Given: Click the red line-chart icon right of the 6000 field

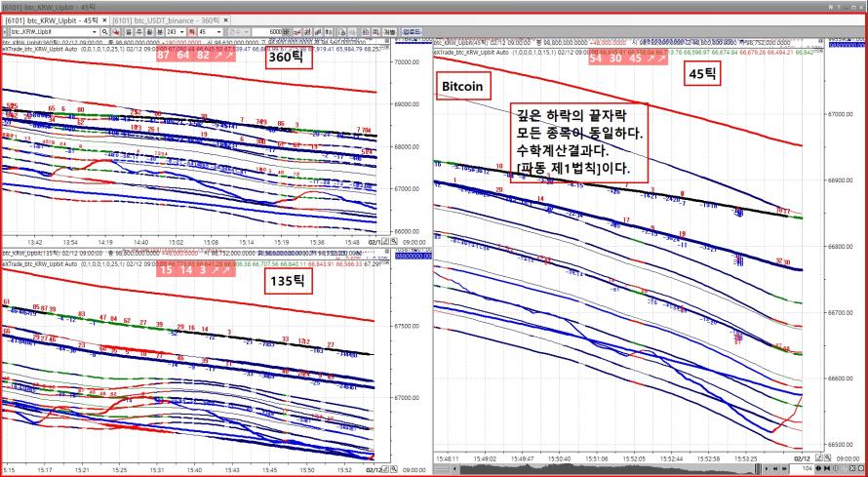Looking at the screenshot, I should (297, 32).
